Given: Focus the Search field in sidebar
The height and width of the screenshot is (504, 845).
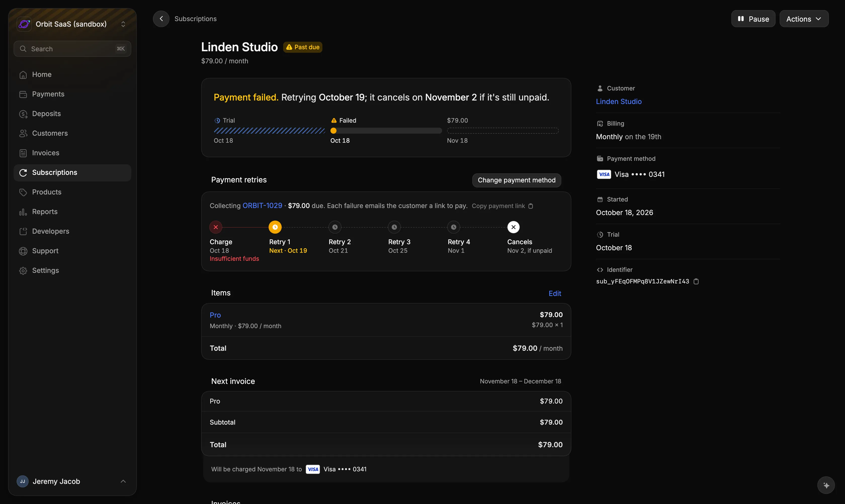Looking at the screenshot, I should click(x=72, y=49).
